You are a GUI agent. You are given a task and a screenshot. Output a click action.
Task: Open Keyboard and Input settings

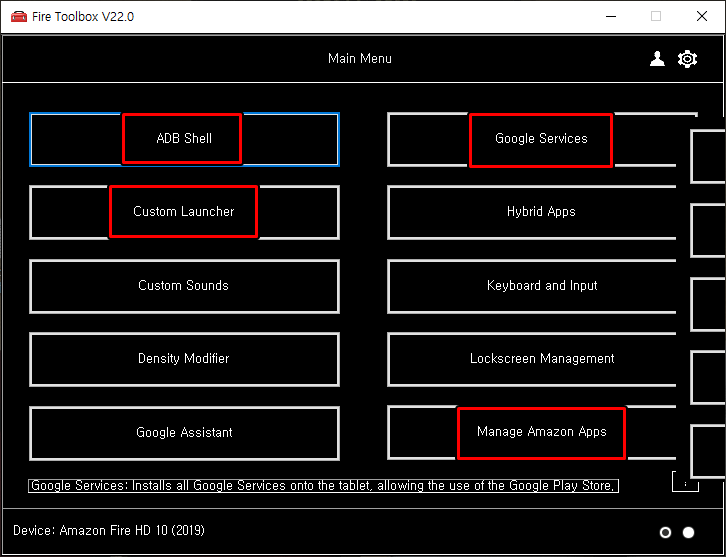pyautogui.click(x=532, y=286)
